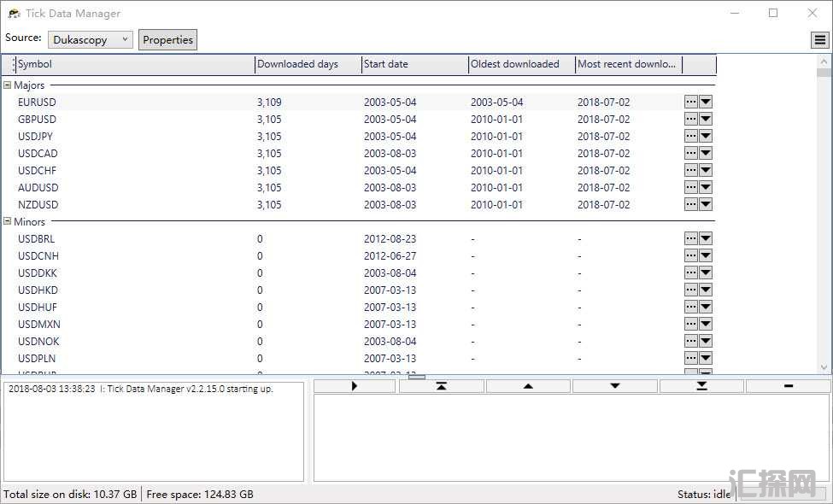Viewport: 833px width, 504px height.
Task: Open the Source dropdown showing Dukascopy
Action: click(91, 39)
